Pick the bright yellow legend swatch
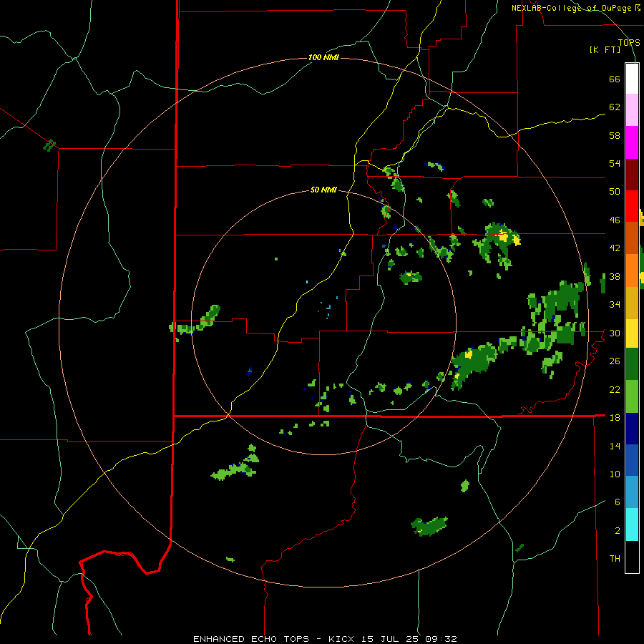644x644 pixels. click(632, 333)
